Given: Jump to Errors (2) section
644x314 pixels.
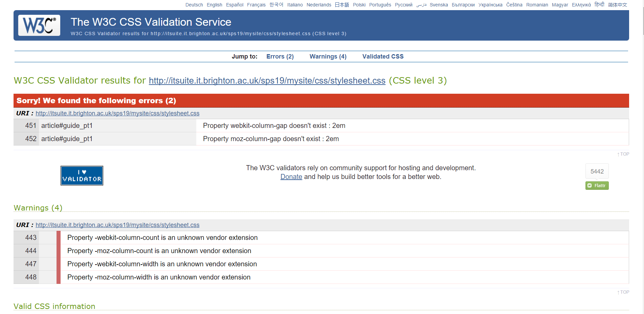Looking at the screenshot, I should tap(280, 57).
